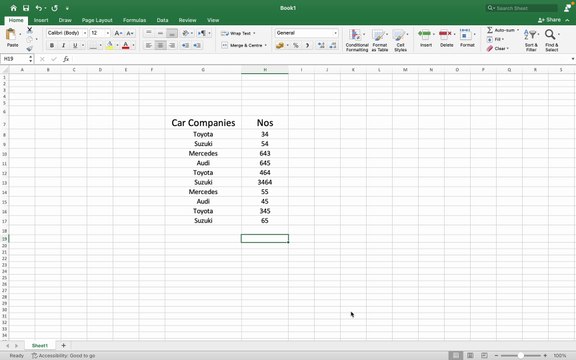Delete cells using the Delete button
This screenshot has height=360, width=576.
(x=446, y=38)
